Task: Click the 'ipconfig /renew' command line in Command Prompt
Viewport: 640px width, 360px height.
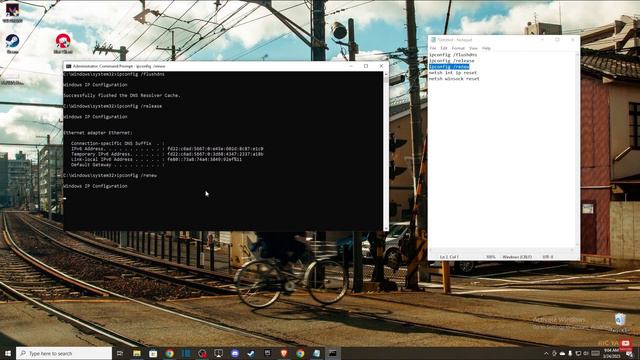Action: click(110, 176)
